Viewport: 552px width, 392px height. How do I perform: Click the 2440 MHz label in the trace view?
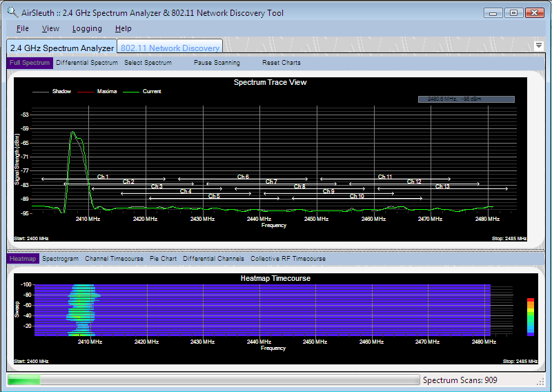(259, 219)
